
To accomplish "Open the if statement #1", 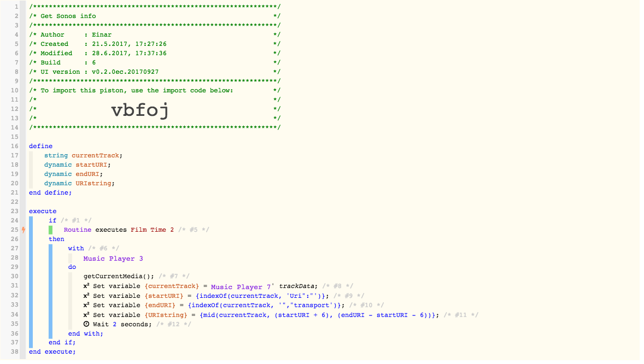I will 52,221.
